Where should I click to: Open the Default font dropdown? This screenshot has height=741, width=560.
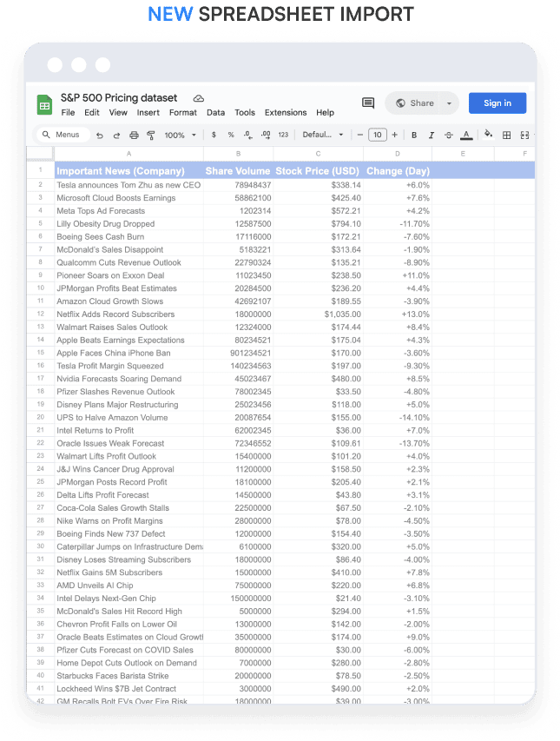(323, 135)
